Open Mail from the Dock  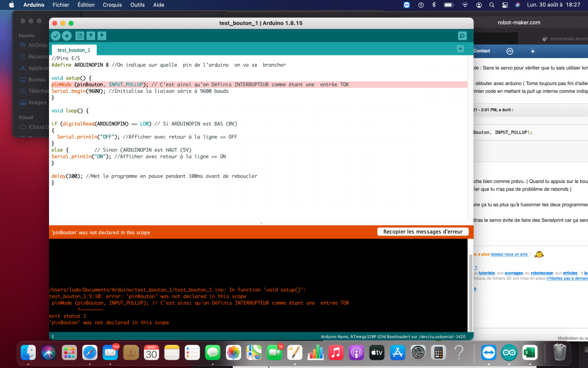[x=110, y=352]
